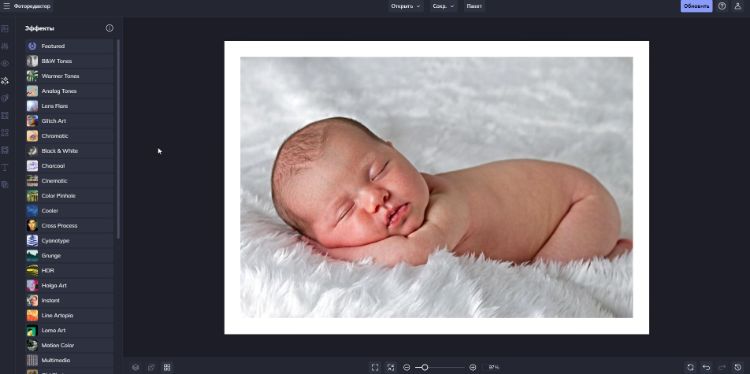Image resolution: width=750 pixels, height=374 pixels.
Task: Open the Frames sidebar icon
Action: click(x=5, y=115)
